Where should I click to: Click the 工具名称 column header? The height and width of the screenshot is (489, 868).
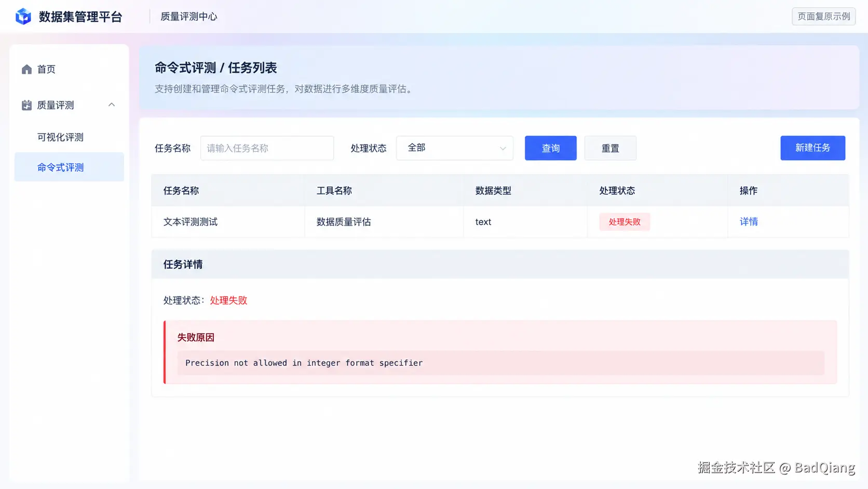point(334,191)
